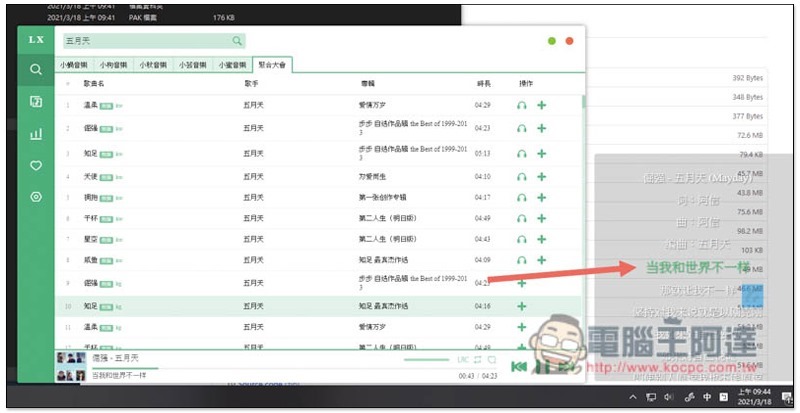Click album 第一张创作专辑 in 拥抱 row

click(383, 198)
